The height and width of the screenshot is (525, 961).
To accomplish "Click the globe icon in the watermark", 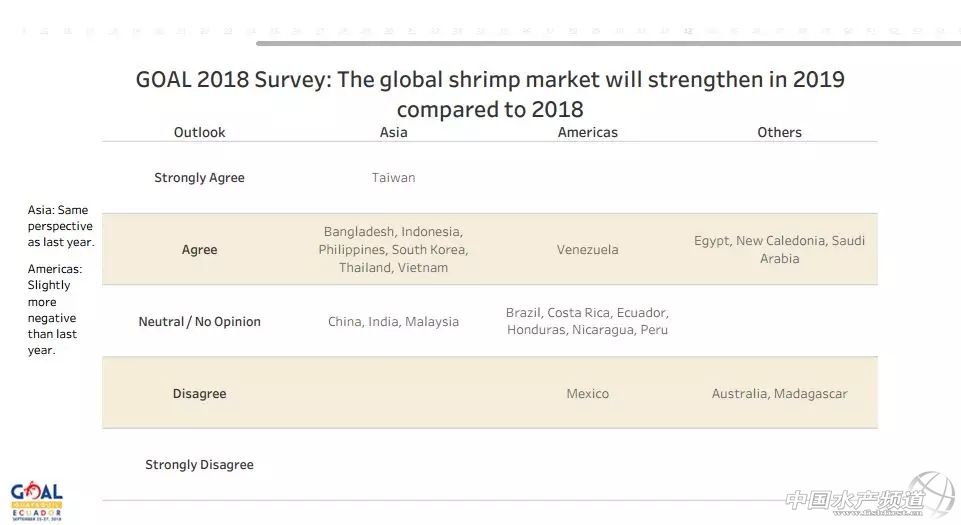I will (x=930, y=497).
